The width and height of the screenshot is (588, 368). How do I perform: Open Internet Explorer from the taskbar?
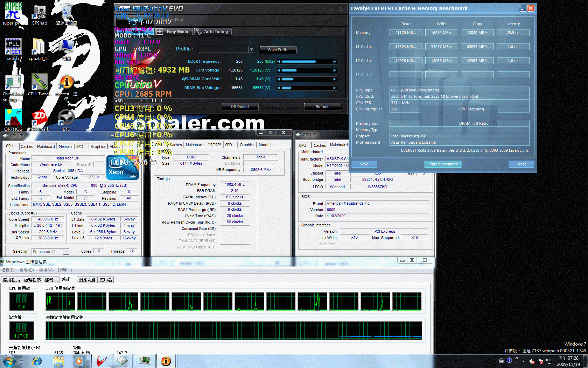pos(36,361)
